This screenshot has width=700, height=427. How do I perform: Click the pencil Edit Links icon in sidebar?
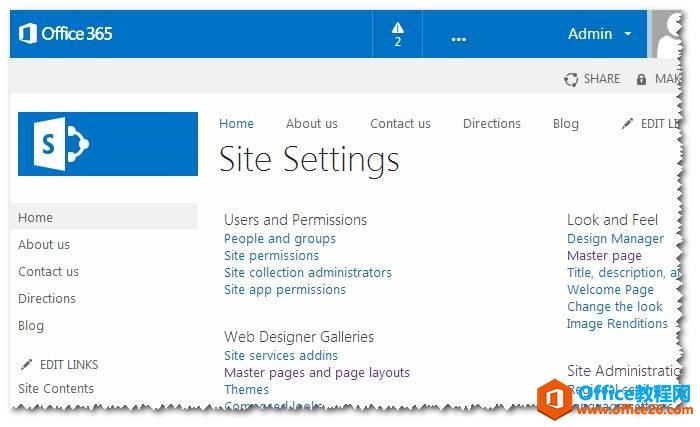point(27,365)
